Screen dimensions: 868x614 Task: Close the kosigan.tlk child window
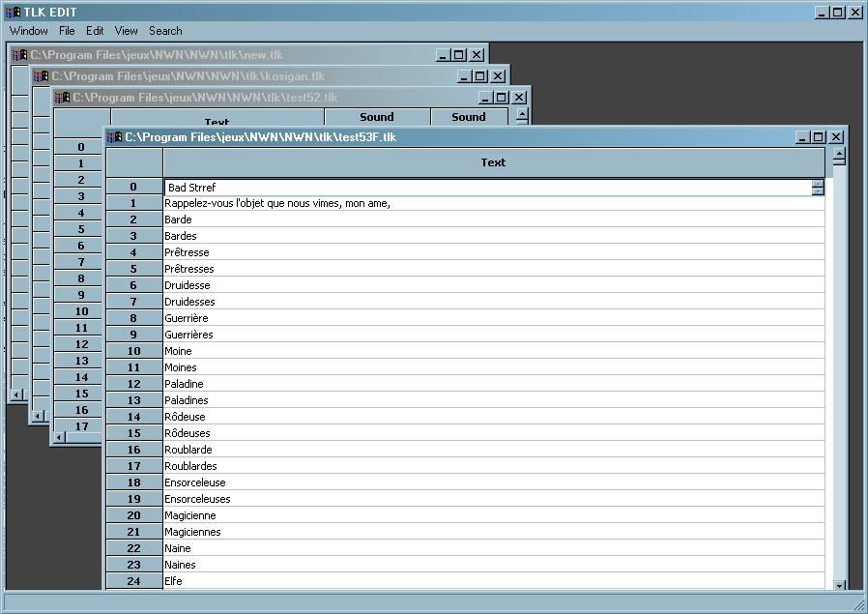click(498, 76)
